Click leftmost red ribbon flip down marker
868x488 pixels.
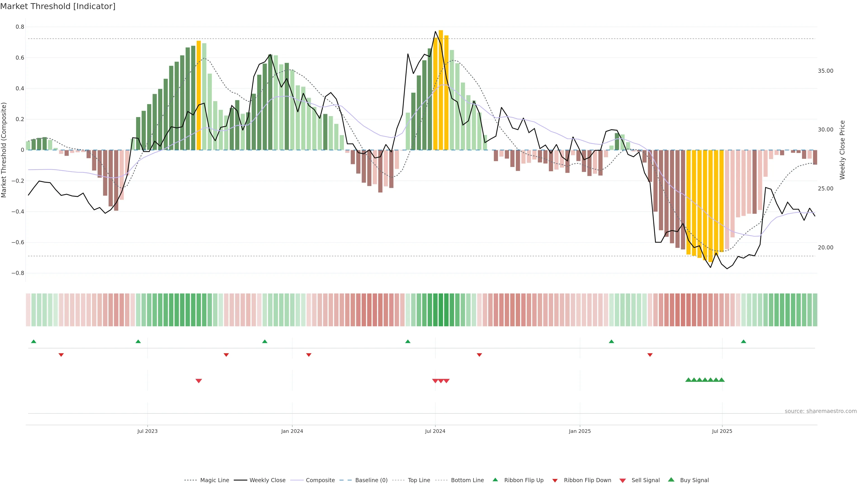coord(61,355)
